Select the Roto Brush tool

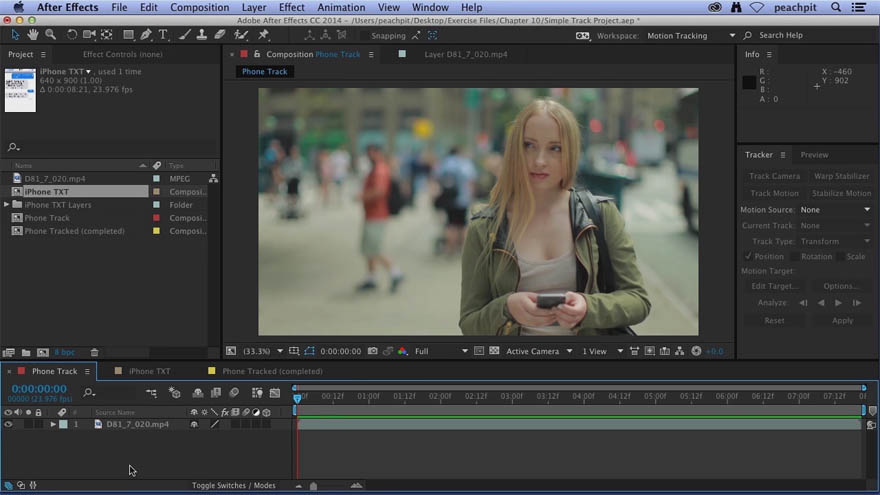tap(241, 35)
